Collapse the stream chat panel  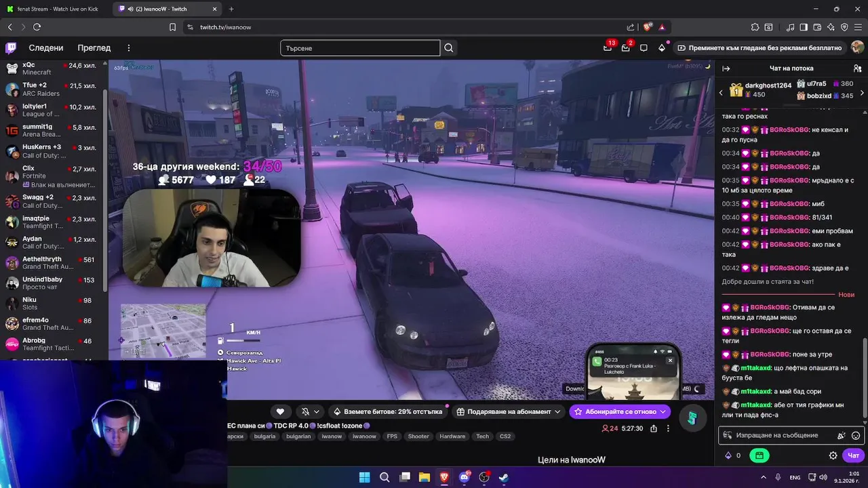[726, 68]
